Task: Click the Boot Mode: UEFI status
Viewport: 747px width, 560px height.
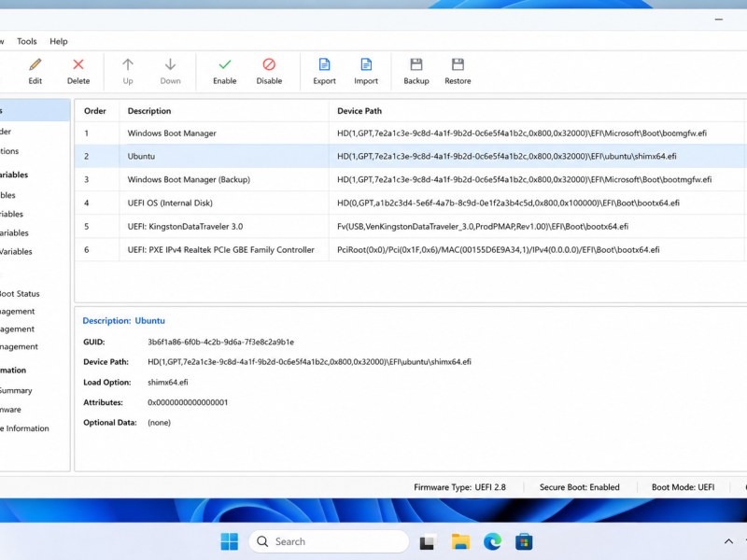Action: pos(684,487)
